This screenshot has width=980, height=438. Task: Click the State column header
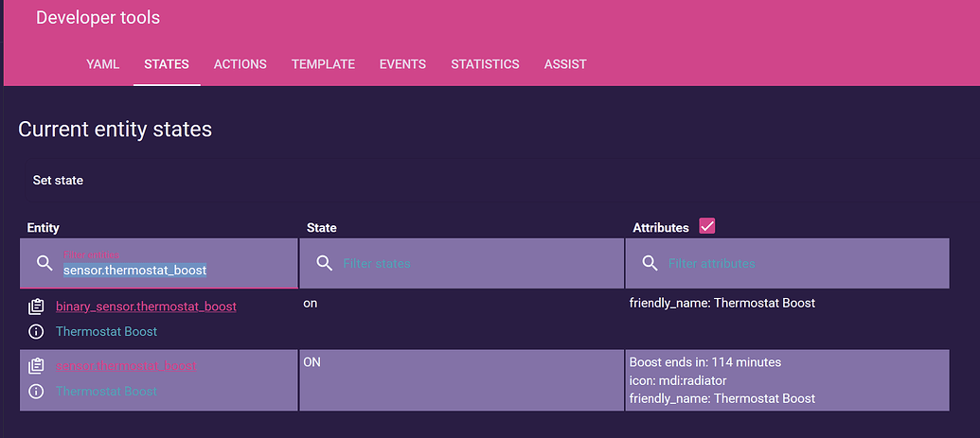tap(321, 228)
